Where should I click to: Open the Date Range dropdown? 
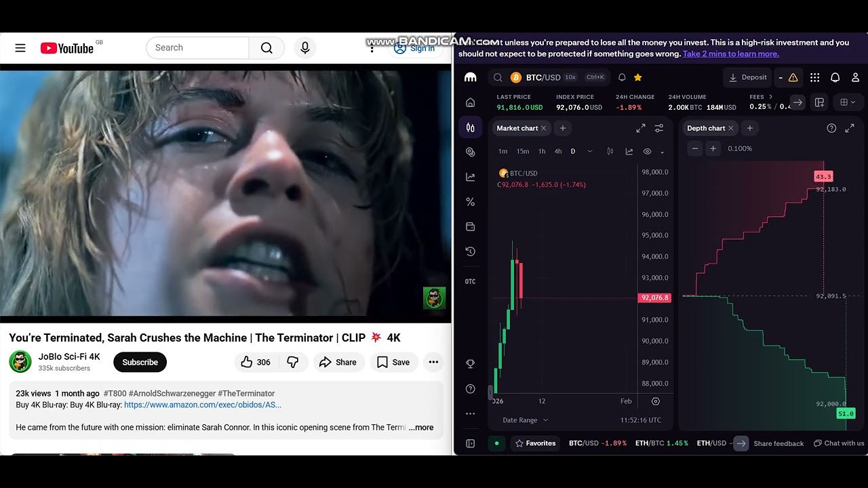(525, 420)
